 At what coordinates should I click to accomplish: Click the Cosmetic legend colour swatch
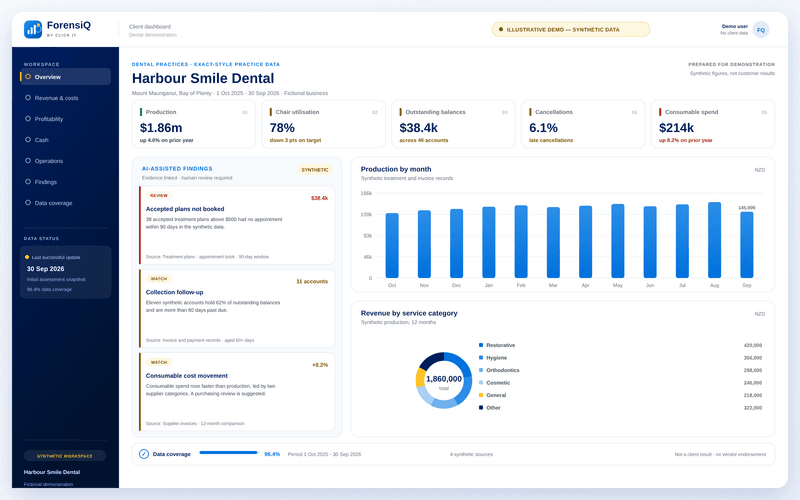point(481,382)
